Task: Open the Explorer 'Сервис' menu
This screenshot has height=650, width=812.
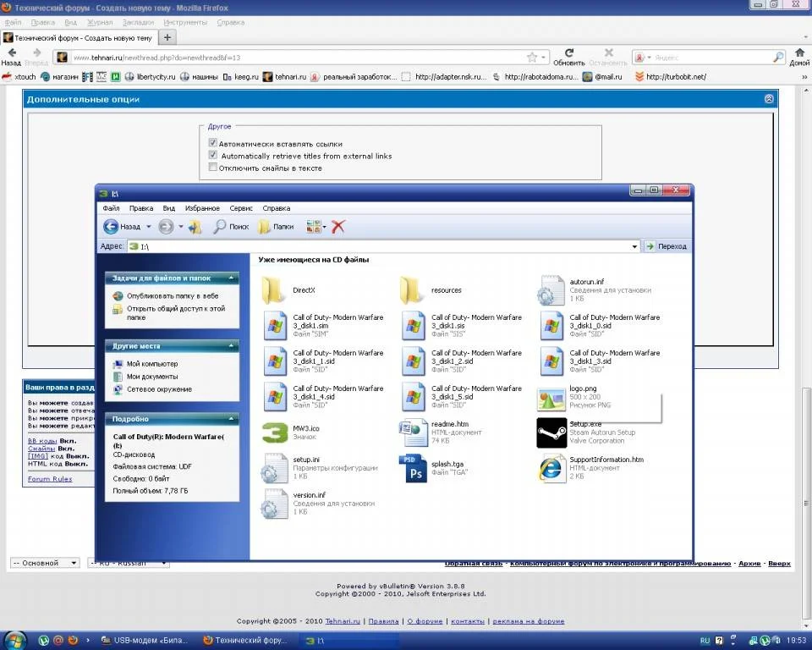Action: (241, 208)
